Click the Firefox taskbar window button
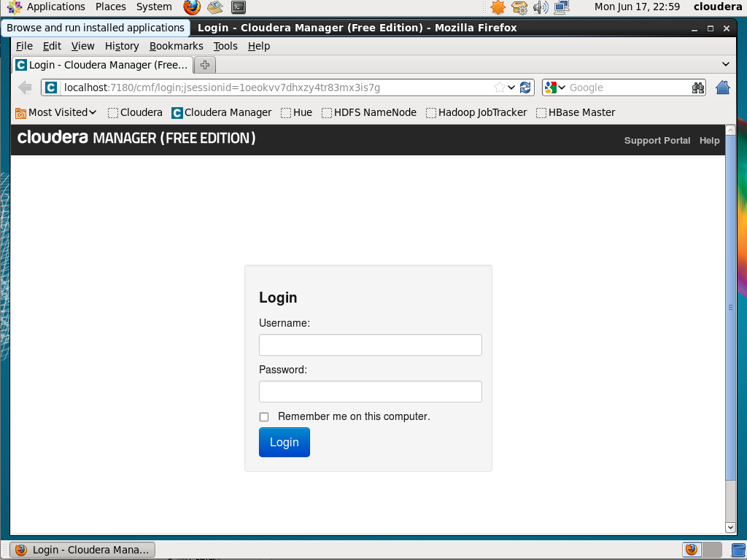Image resolution: width=747 pixels, height=560 pixels. tap(83, 550)
